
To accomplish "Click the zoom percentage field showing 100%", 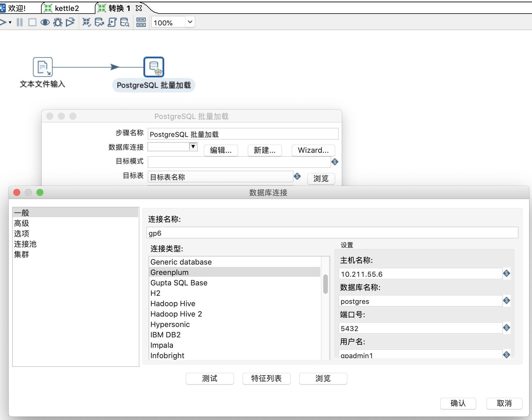I will point(168,22).
